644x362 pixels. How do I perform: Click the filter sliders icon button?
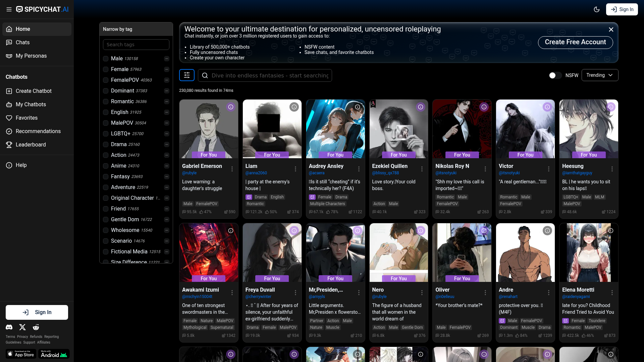point(187,75)
